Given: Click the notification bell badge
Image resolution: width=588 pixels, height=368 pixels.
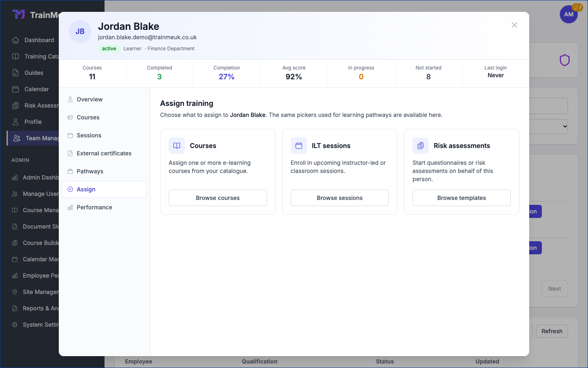Looking at the screenshot, I should pyautogui.click(x=577, y=7).
